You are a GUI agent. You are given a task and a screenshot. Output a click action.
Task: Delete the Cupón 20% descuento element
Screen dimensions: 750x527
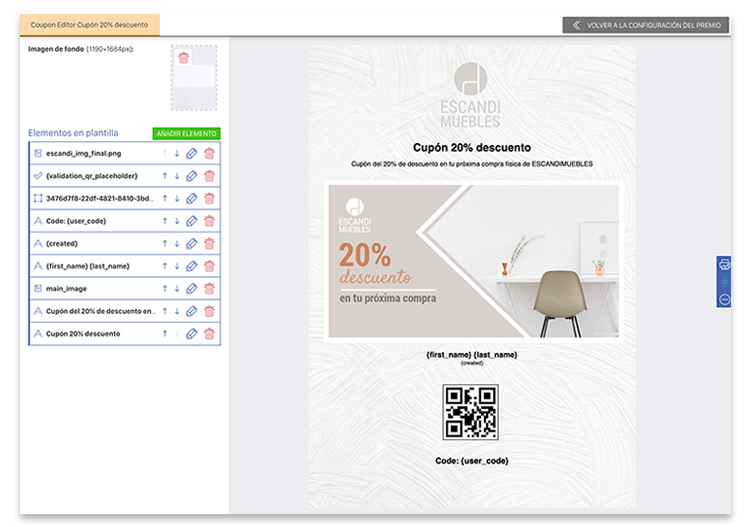[209, 334]
